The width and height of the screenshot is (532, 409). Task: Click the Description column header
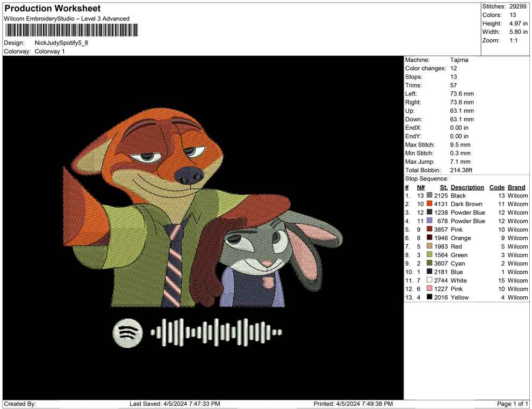click(467, 187)
